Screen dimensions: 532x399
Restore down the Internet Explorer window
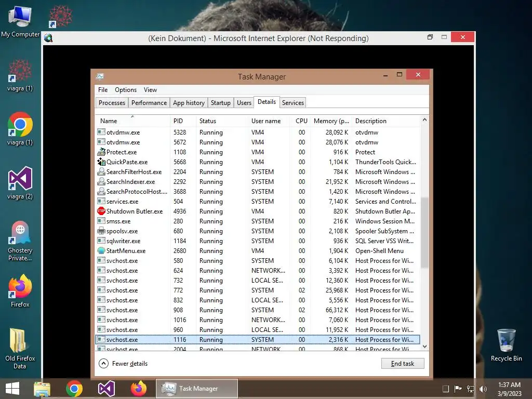tap(430, 37)
